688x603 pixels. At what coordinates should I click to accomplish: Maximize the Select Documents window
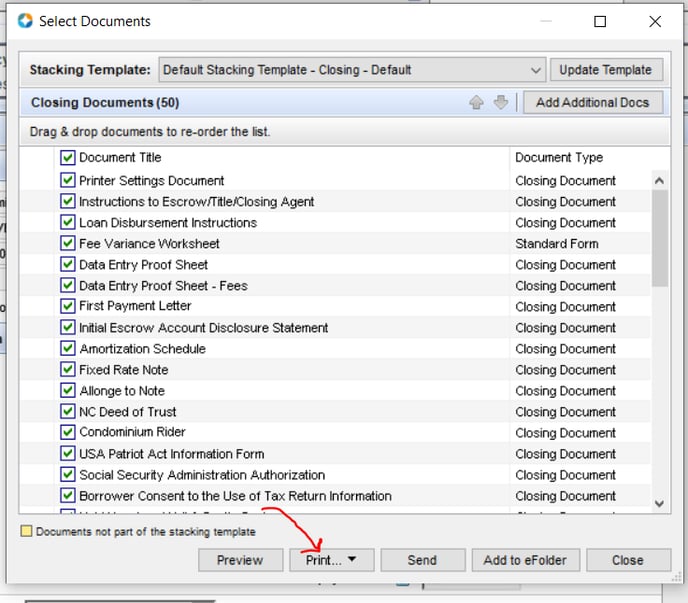600,21
